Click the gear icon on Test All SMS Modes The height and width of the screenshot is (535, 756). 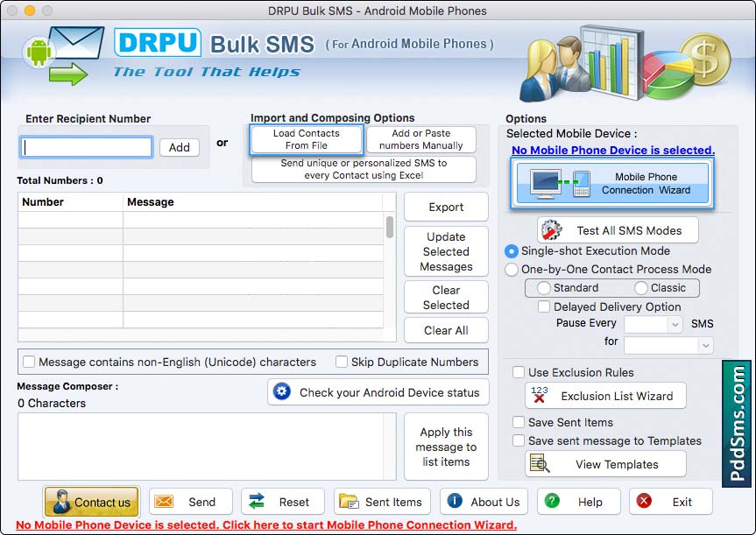click(x=551, y=230)
